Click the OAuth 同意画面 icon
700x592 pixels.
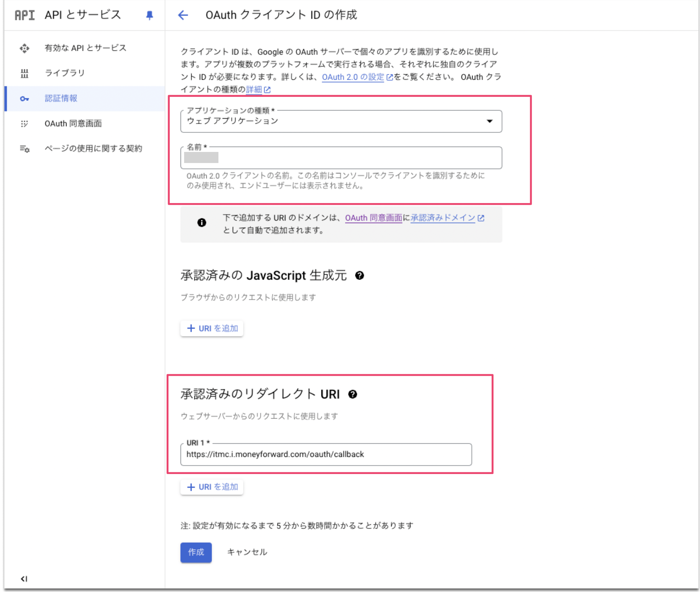tap(24, 124)
